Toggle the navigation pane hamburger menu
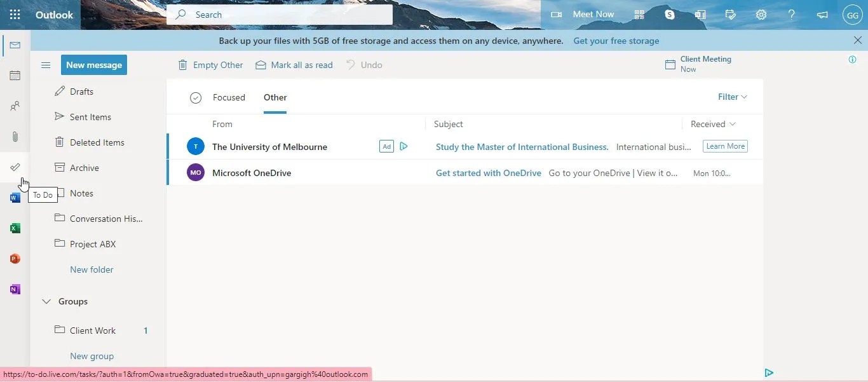Screen dimensions: 868x382 (x=46, y=65)
